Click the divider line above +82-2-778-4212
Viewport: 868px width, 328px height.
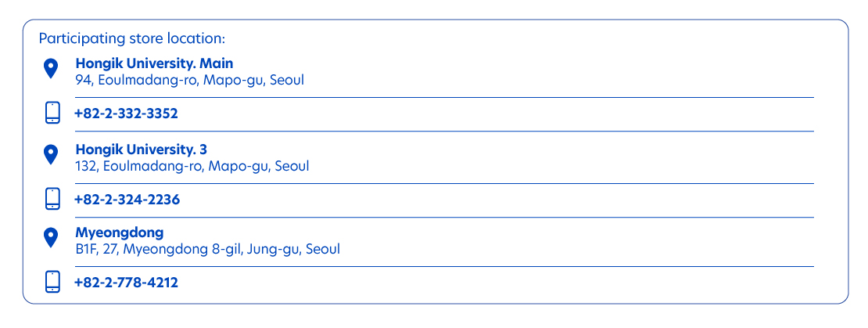click(x=444, y=266)
